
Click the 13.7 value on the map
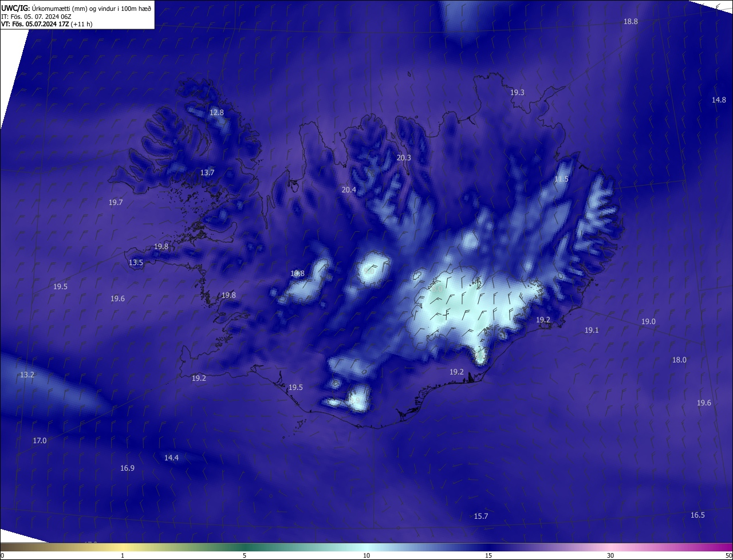(x=207, y=172)
